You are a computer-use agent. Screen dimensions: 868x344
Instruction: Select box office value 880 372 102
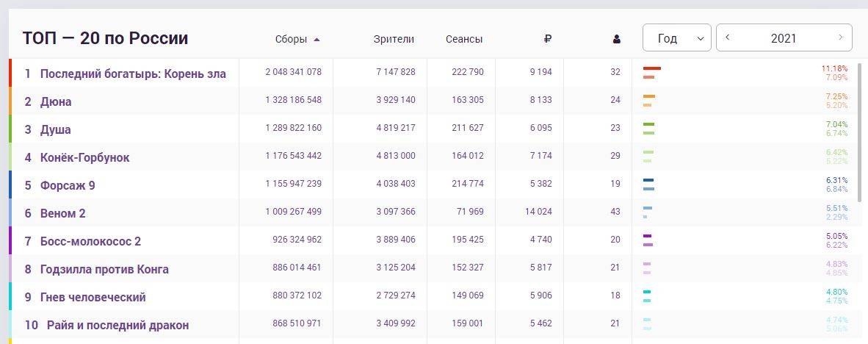[297, 295]
